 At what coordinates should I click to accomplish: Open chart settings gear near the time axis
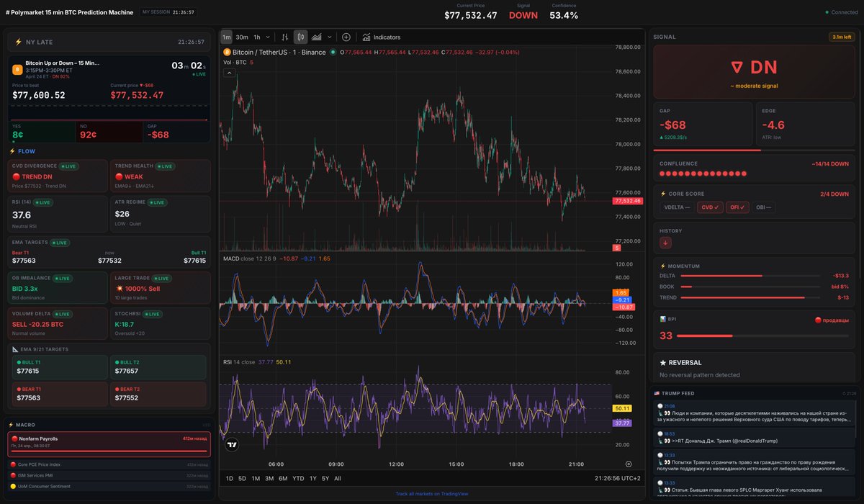[x=629, y=464]
